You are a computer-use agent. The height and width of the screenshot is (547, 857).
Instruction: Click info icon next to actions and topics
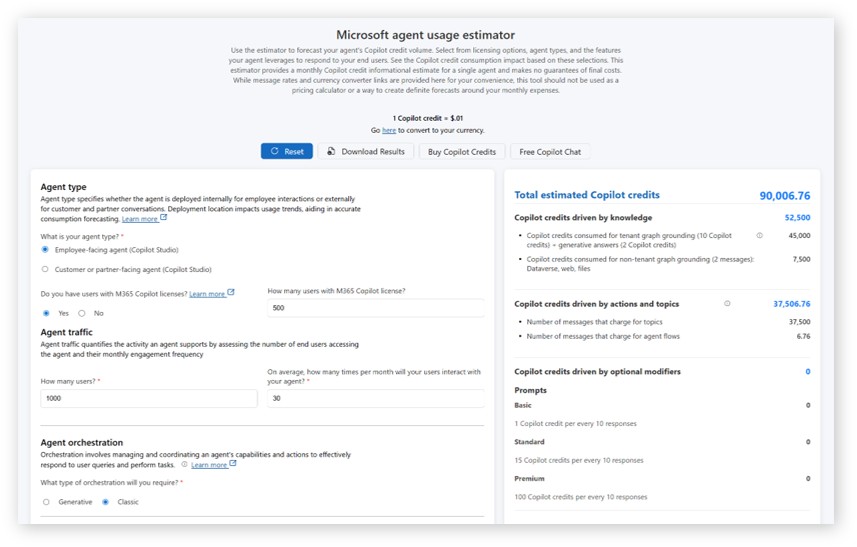click(727, 303)
